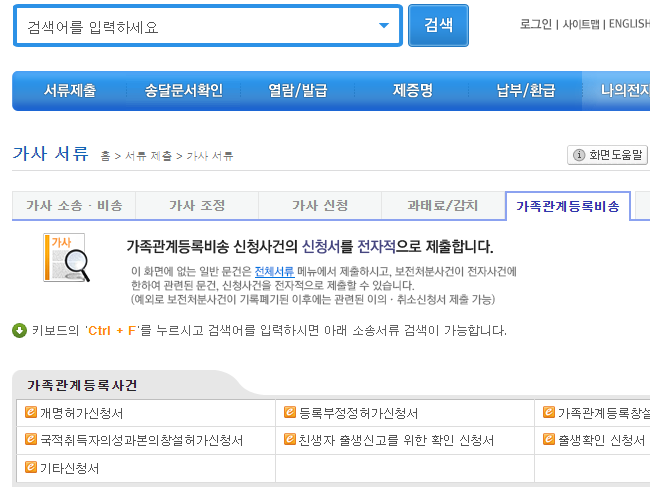Viewport: 650px width, 487px height.
Task: Open the 송달문서확인 menu
Action: click(x=184, y=91)
